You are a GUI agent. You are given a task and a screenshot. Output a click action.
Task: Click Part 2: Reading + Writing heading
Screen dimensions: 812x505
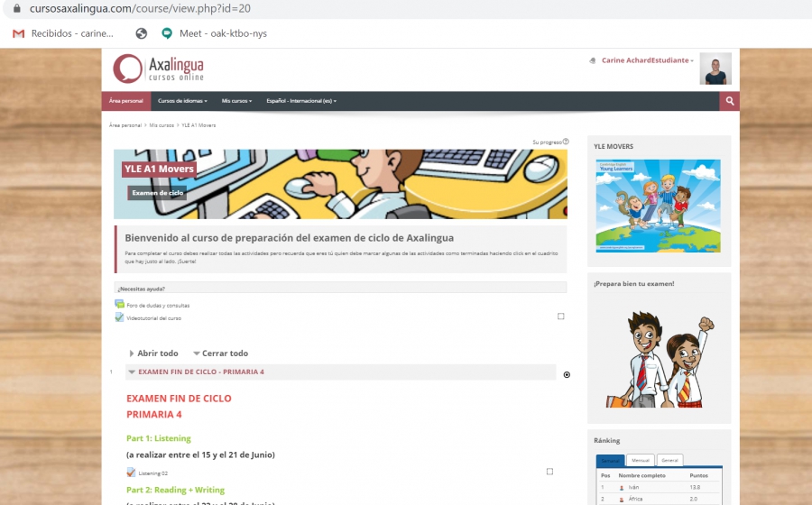pyautogui.click(x=176, y=490)
